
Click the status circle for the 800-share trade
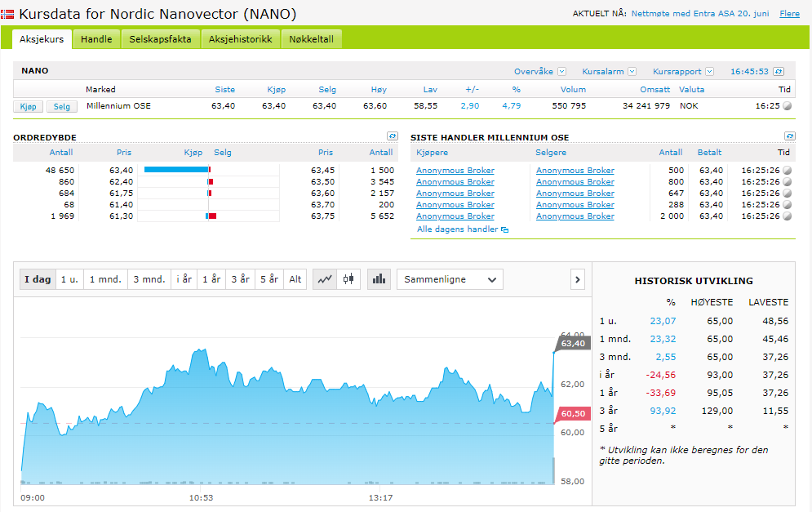(x=788, y=181)
